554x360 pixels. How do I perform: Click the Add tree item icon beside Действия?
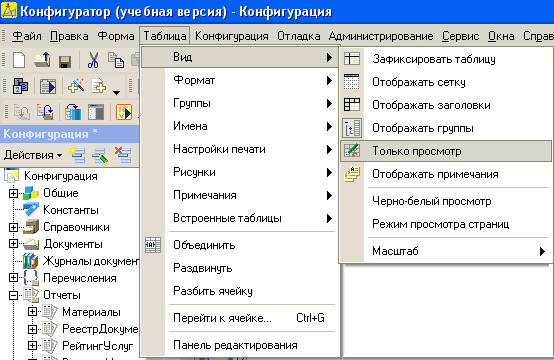click(77, 155)
